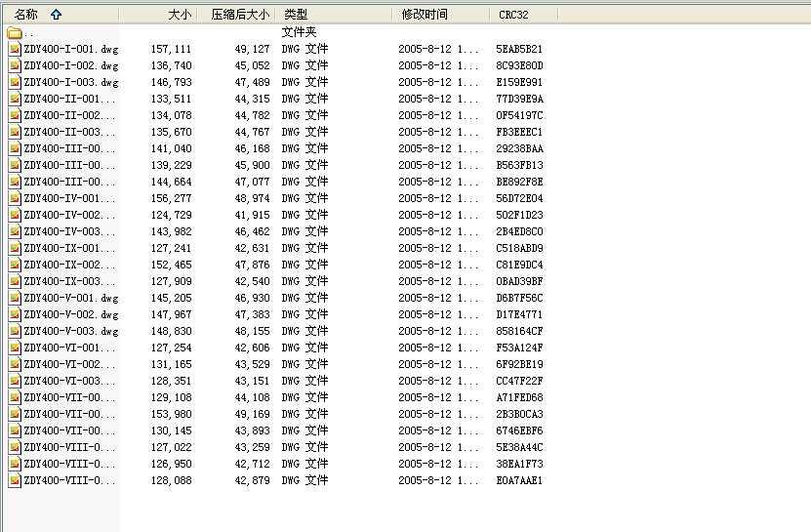The height and width of the screenshot is (532, 811).
Task: Select CRC value 8C93E80D
Action: point(519,65)
